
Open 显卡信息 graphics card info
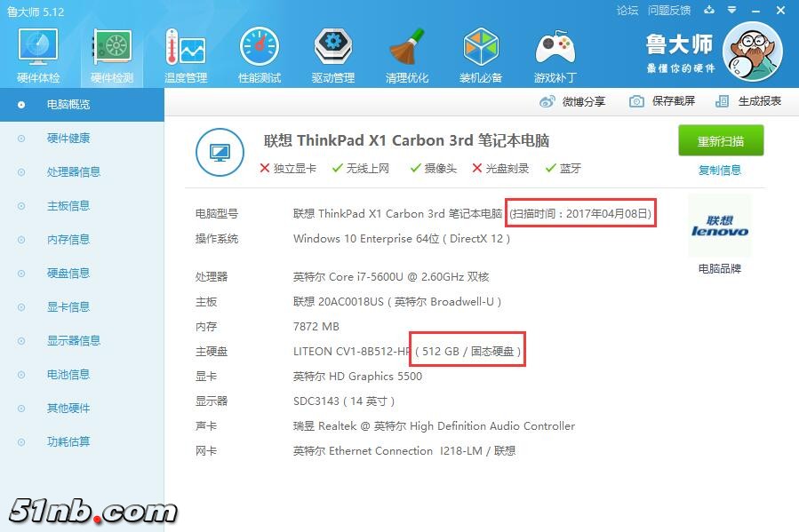[68, 307]
